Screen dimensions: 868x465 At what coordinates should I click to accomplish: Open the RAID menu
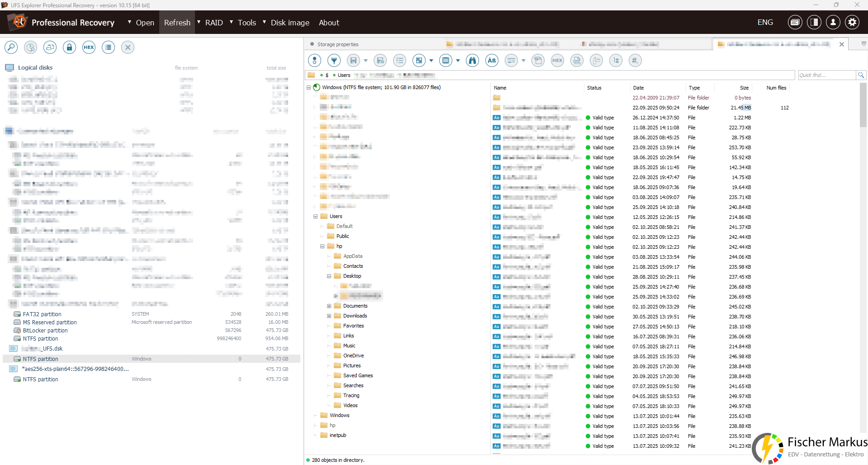pyautogui.click(x=213, y=23)
